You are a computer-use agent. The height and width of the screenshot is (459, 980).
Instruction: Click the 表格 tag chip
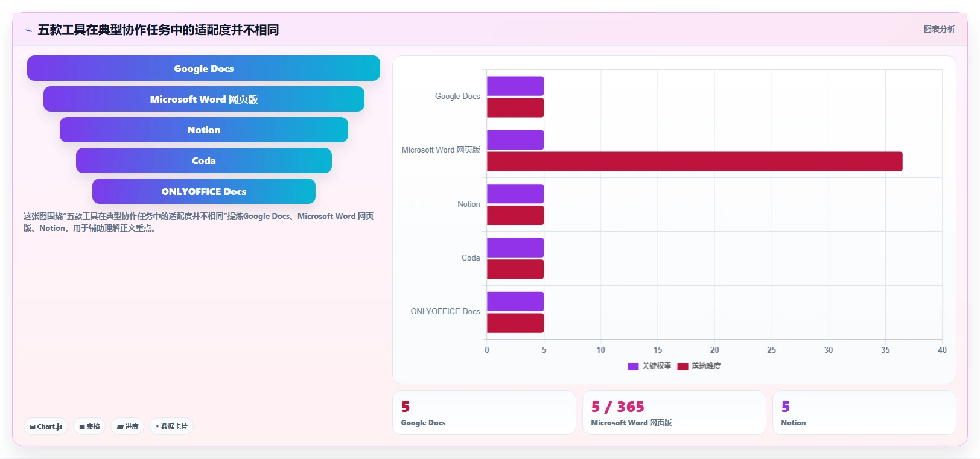89,426
